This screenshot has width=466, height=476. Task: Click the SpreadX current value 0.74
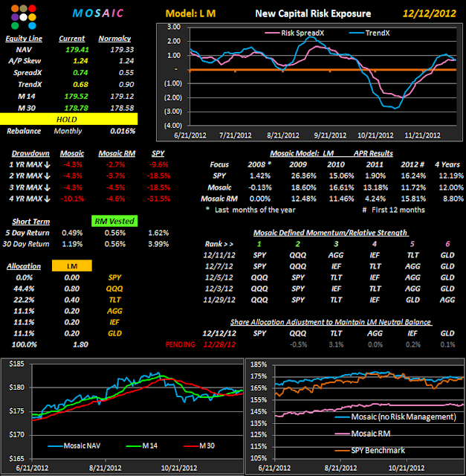click(80, 73)
